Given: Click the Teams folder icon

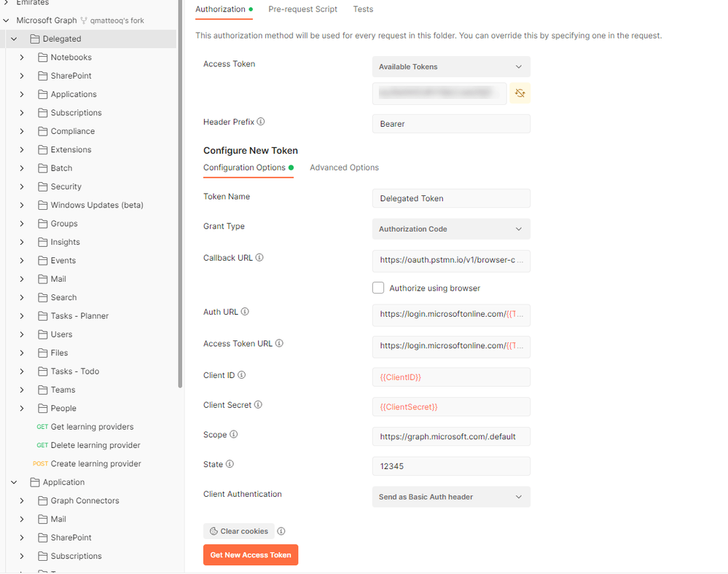Looking at the screenshot, I should 43,390.
